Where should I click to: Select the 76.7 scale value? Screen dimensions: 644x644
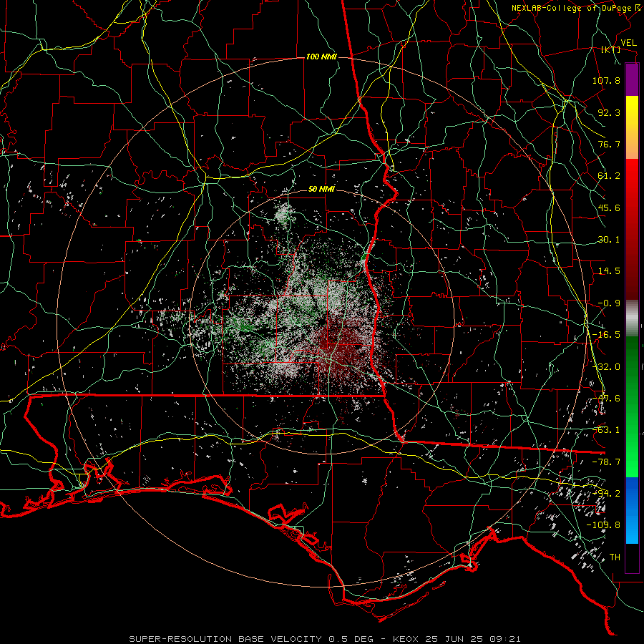pyautogui.click(x=609, y=144)
